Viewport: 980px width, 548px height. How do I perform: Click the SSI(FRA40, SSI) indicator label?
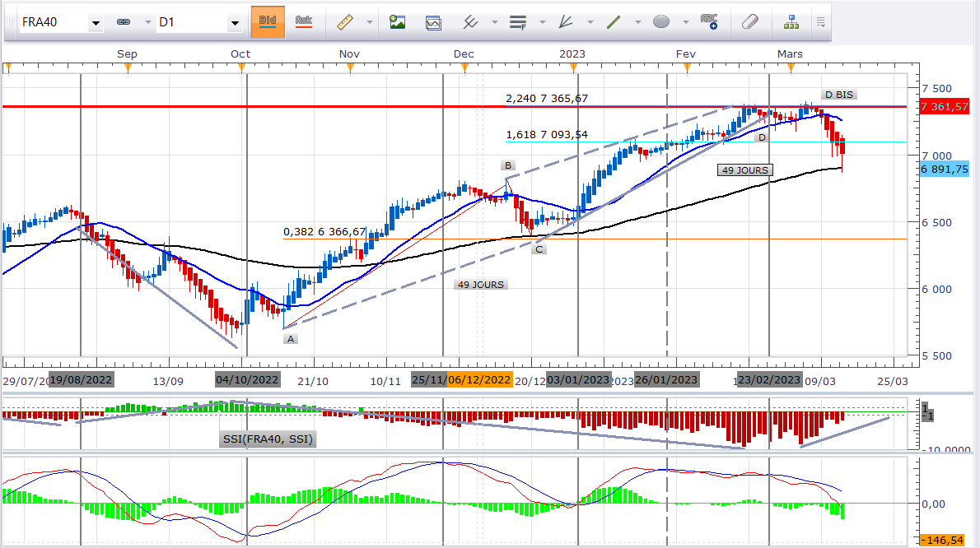pos(268,439)
